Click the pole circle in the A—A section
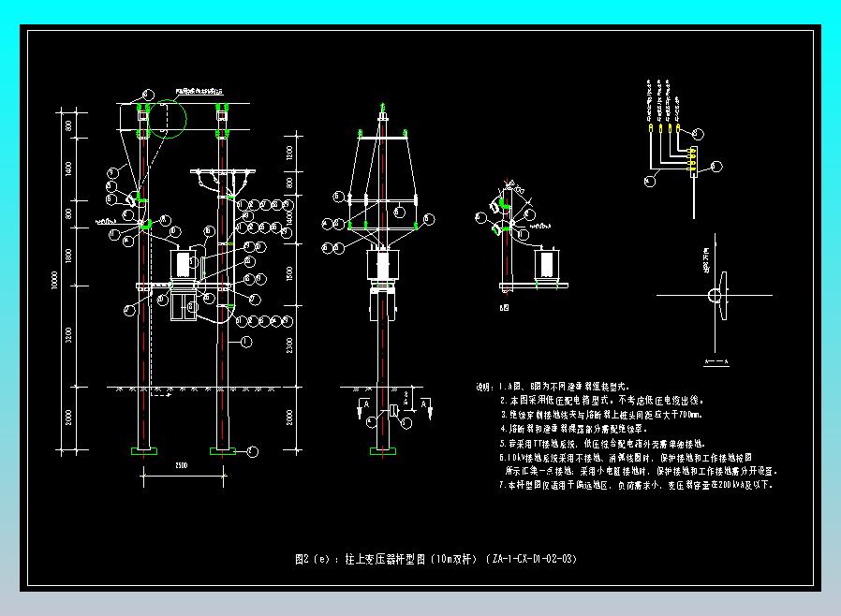The image size is (841, 616). [715, 296]
